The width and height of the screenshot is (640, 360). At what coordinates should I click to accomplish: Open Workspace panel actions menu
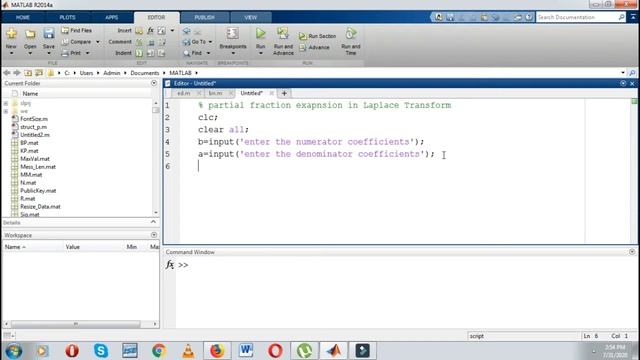[154, 235]
